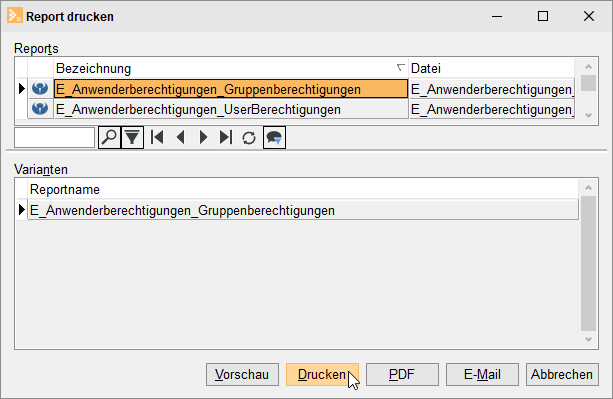Select E_Anwenderberechtigungen_Gruppenberechtigungen variant in Varianten
This screenshot has width=613, height=399.
click(303, 210)
